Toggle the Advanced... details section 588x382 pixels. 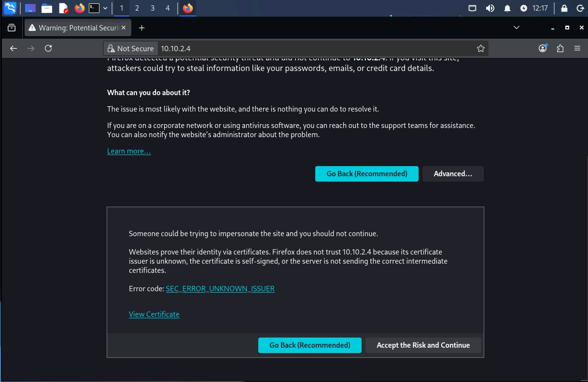453,174
